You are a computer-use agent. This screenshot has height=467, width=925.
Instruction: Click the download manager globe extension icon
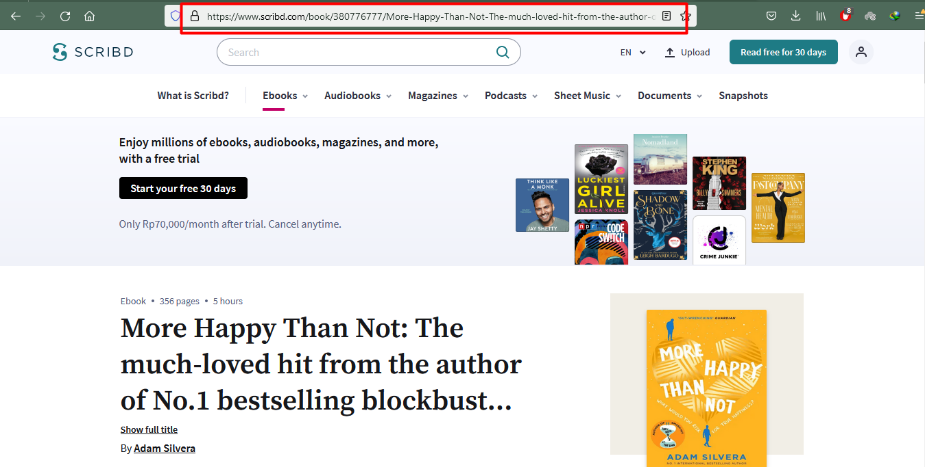pos(895,17)
